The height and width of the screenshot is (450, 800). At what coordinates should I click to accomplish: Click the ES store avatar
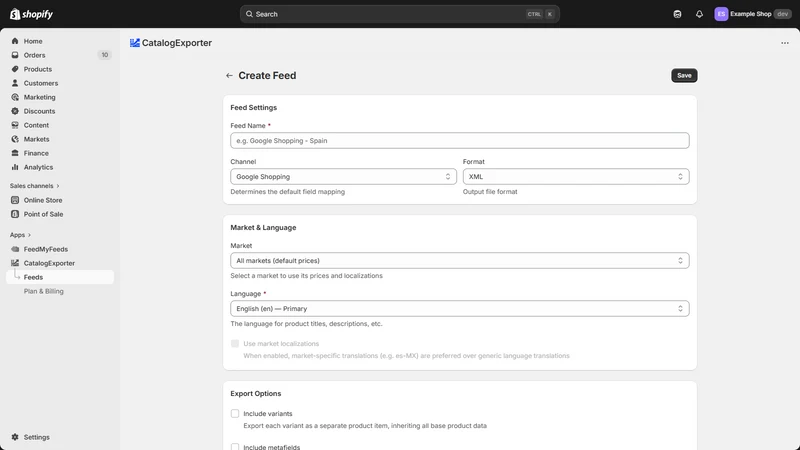coord(721,14)
